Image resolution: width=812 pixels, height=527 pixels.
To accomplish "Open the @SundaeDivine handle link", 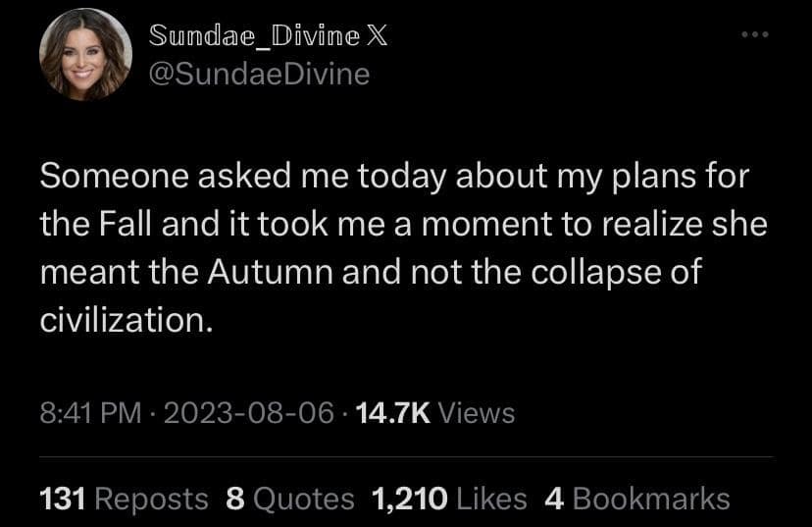I will [x=259, y=73].
